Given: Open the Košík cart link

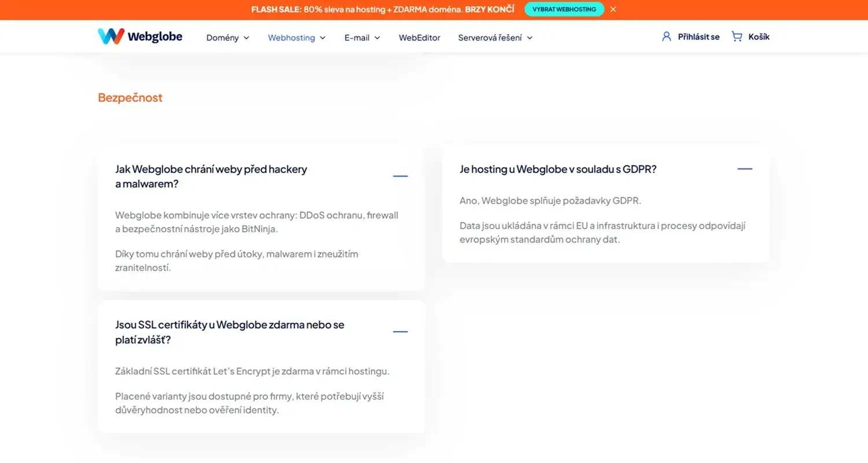Looking at the screenshot, I should pyautogui.click(x=751, y=36).
